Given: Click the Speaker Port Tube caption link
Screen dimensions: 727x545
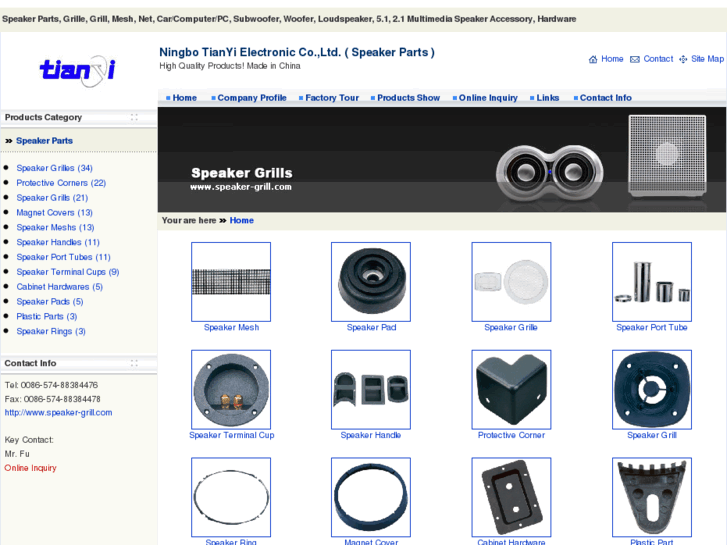Looking at the screenshot, I should (x=651, y=327).
